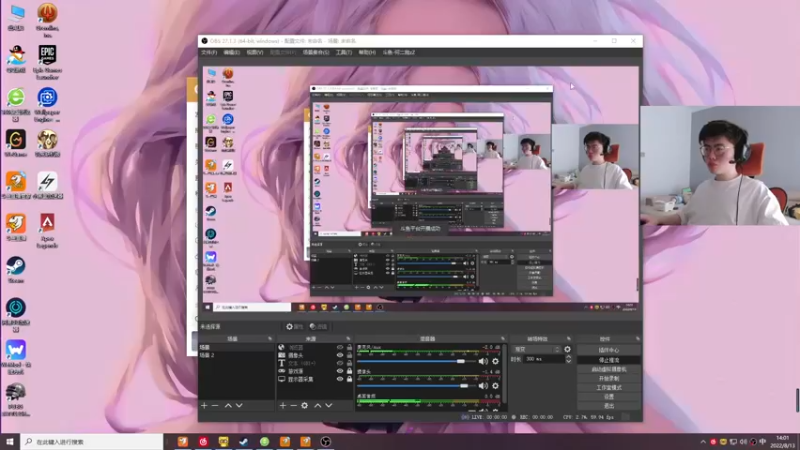The image size is (800, 450).
Task: Open settings gear for 摄像头 mixer channel
Action: 495,386
